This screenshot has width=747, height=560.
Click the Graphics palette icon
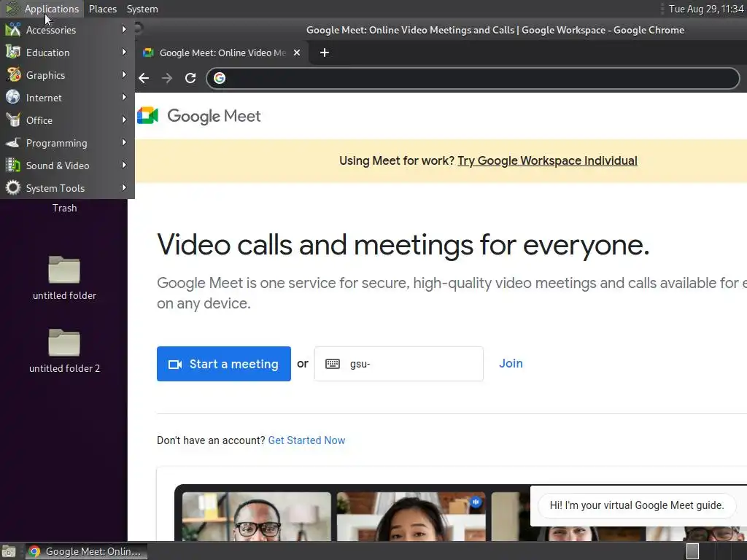[13, 75]
